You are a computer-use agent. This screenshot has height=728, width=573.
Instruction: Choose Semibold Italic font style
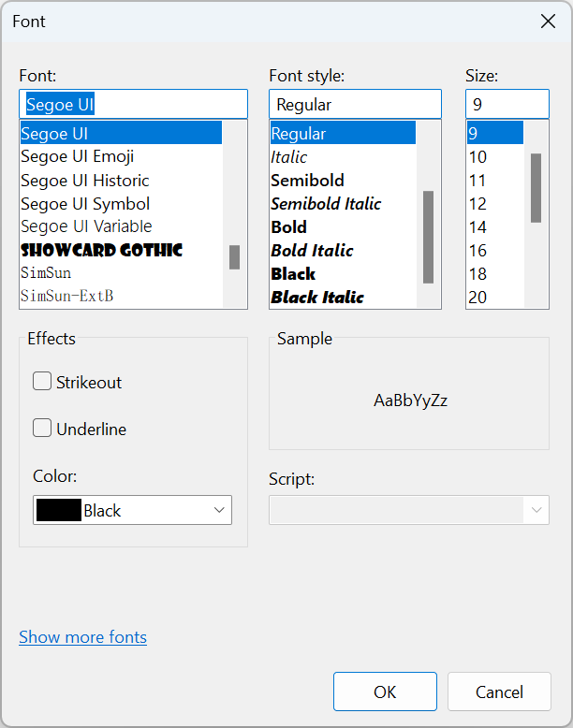click(343, 203)
